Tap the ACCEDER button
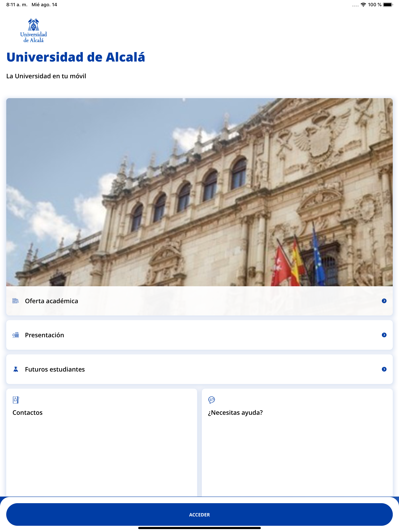Screen dimensions: 399x532 199,514
